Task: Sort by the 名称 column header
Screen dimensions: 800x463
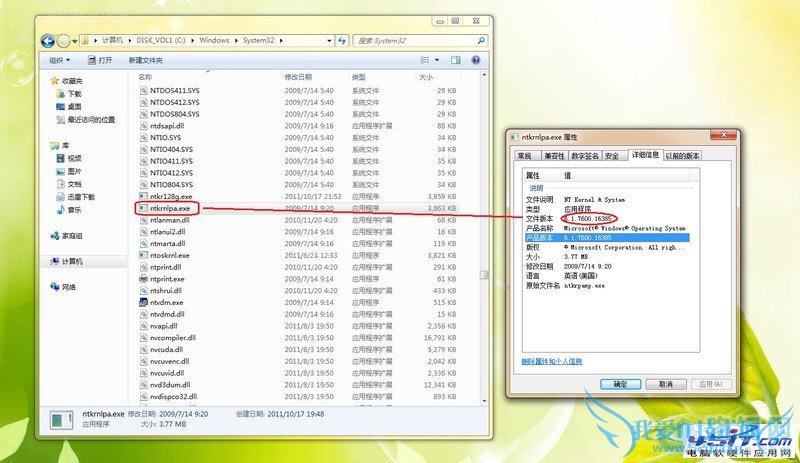Action: coord(145,77)
